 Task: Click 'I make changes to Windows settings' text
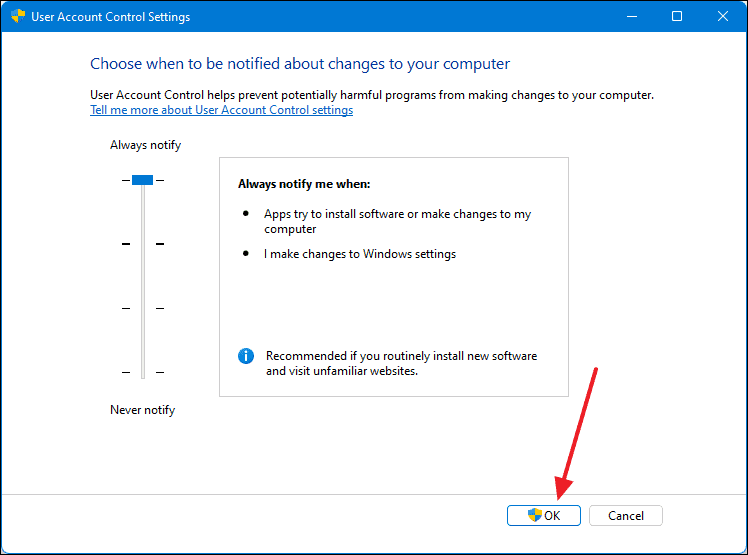click(x=360, y=254)
